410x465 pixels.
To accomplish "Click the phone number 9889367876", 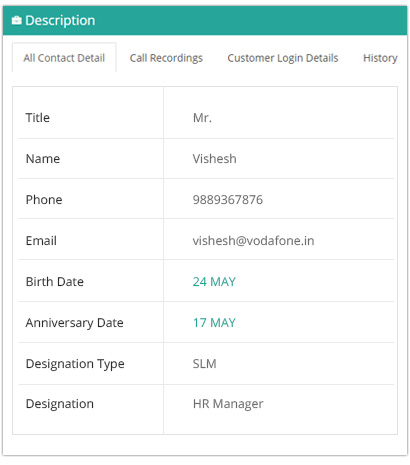I will pyautogui.click(x=228, y=200).
